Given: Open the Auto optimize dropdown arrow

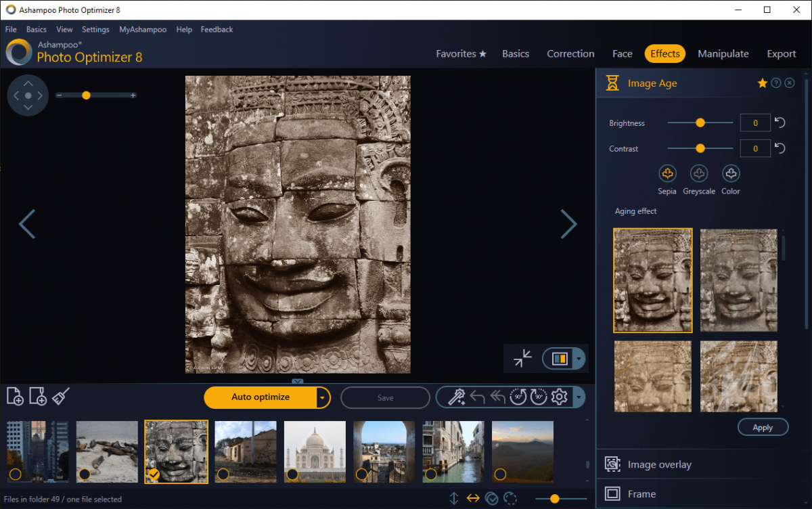Looking at the screenshot, I should pyautogui.click(x=323, y=397).
